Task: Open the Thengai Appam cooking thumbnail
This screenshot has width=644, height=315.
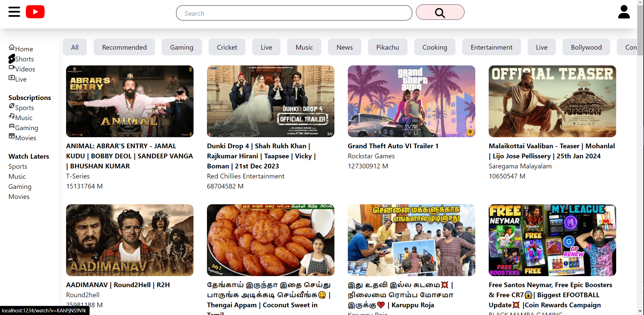Action: click(x=271, y=240)
